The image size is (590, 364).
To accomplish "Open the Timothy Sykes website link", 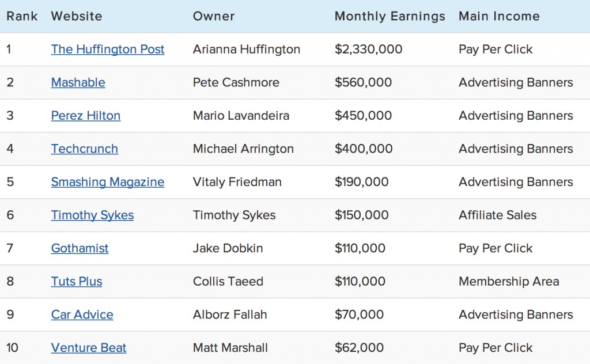I will [92, 215].
